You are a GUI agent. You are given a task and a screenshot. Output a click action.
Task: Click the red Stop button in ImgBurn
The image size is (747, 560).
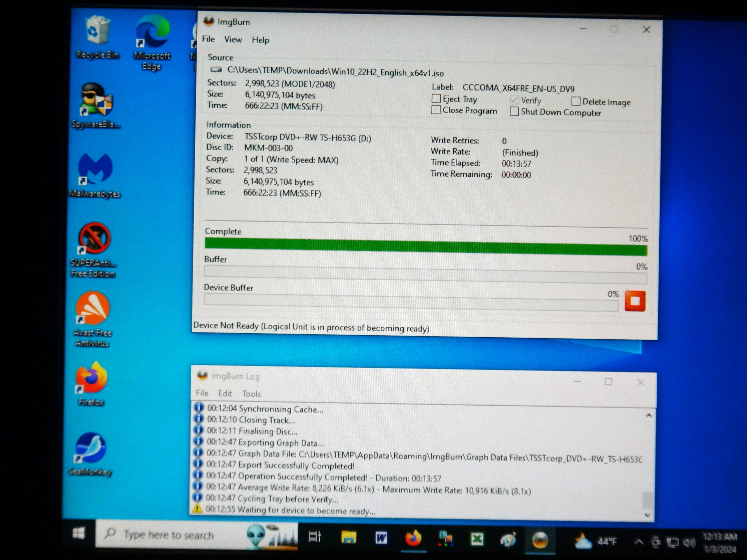point(635,300)
